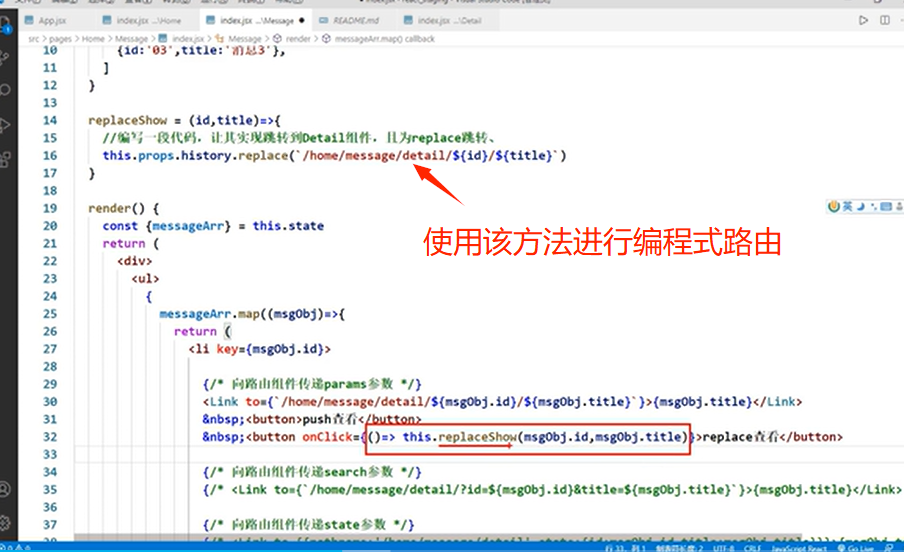Click the IME user icon
The height and width of the screenshot is (552, 904).
pos(899,206)
